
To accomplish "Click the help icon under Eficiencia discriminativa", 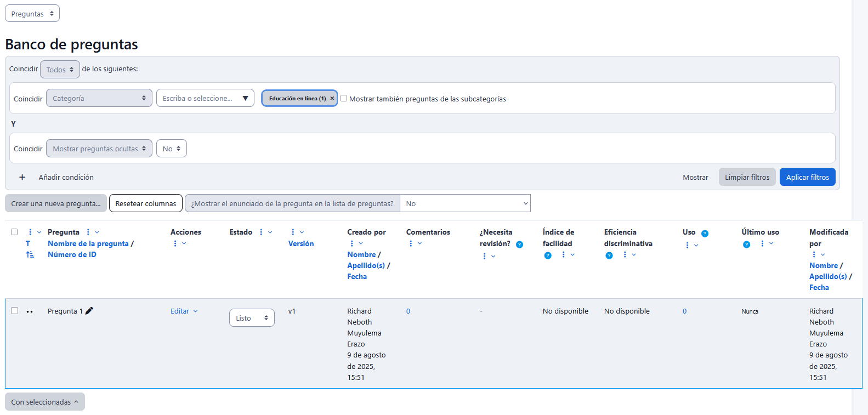I will tap(609, 255).
